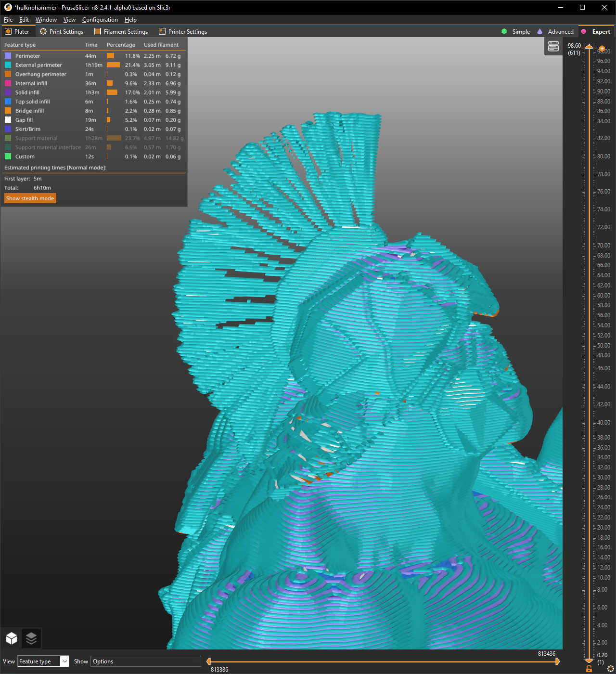The image size is (616, 674).
Task: Show Support material interface feature
Action: 94,147
